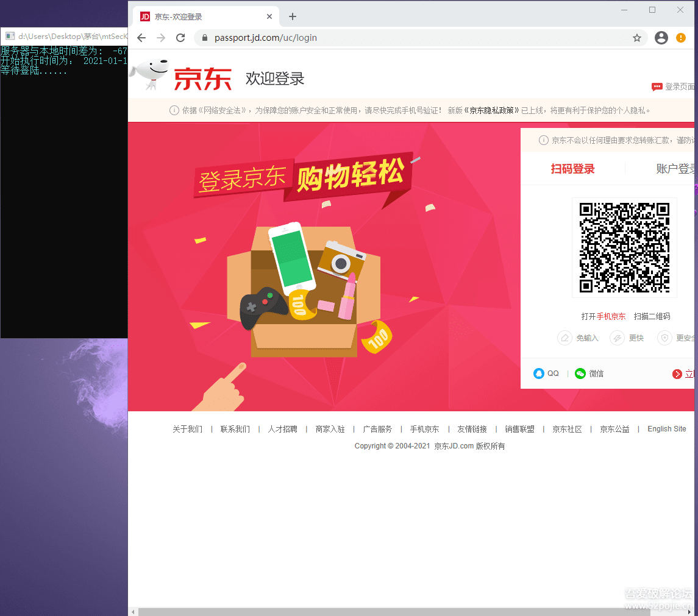This screenshot has height=616, width=698.
Task: Click the console title d:\Users\Desktop\茅台
Action: (73, 36)
